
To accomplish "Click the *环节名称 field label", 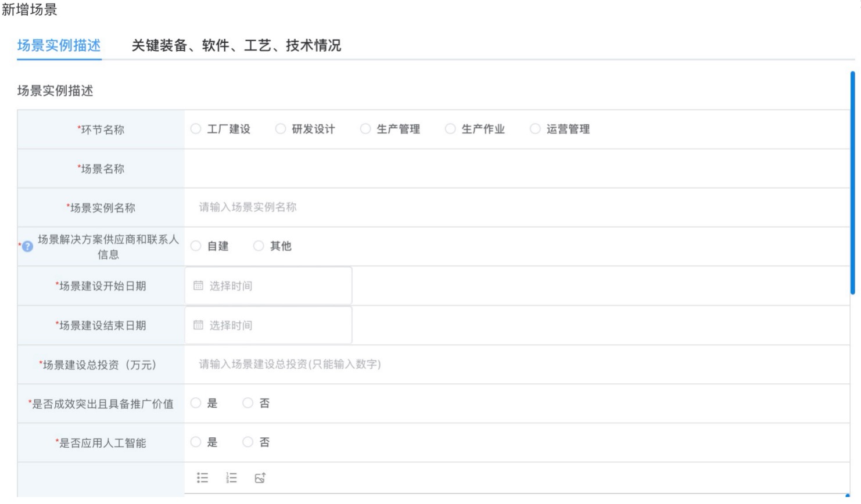I will coord(101,129).
